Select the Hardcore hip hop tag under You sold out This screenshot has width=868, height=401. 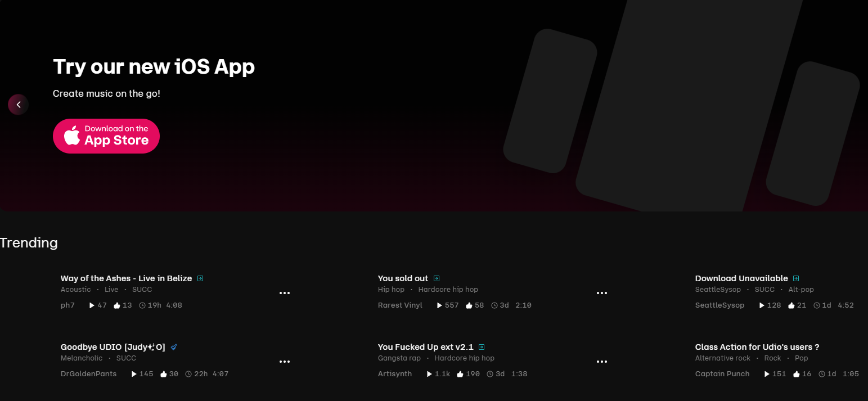[448, 290]
